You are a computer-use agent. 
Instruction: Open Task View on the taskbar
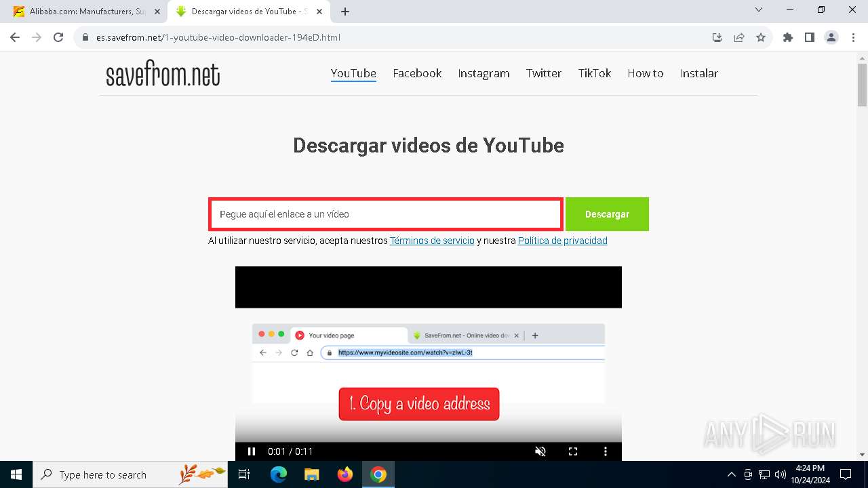pyautogui.click(x=244, y=474)
